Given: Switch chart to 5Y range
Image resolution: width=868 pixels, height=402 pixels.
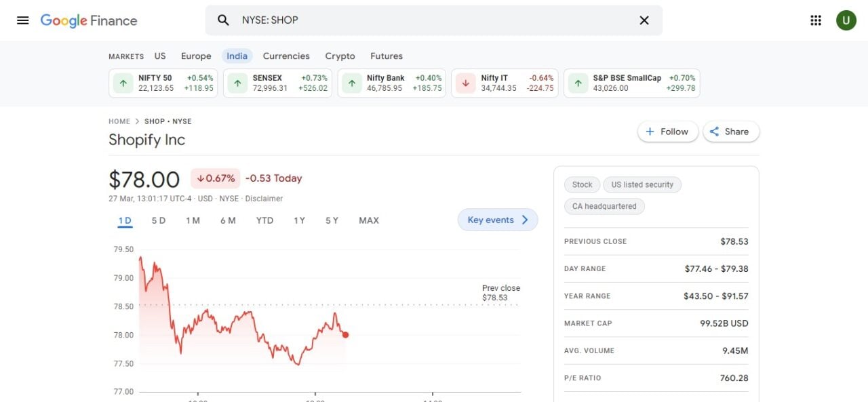Looking at the screenshot, I should [x=332, y=220].
